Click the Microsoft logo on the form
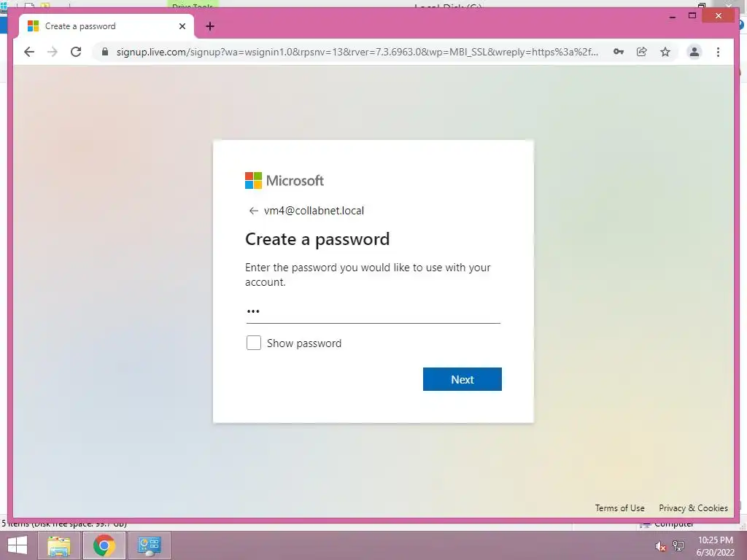The image size is (747, 560). [285, 181]
